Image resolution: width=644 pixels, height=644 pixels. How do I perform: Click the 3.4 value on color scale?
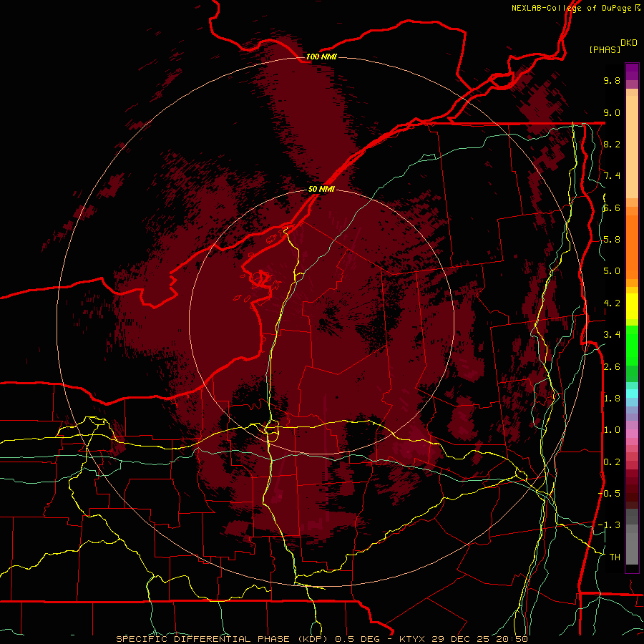coord(612,335)
